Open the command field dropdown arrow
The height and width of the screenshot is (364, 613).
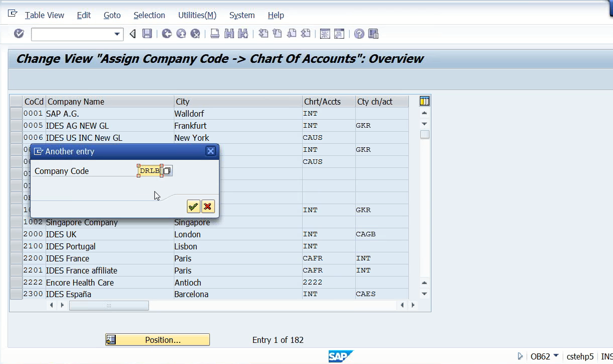click(118, 34)
